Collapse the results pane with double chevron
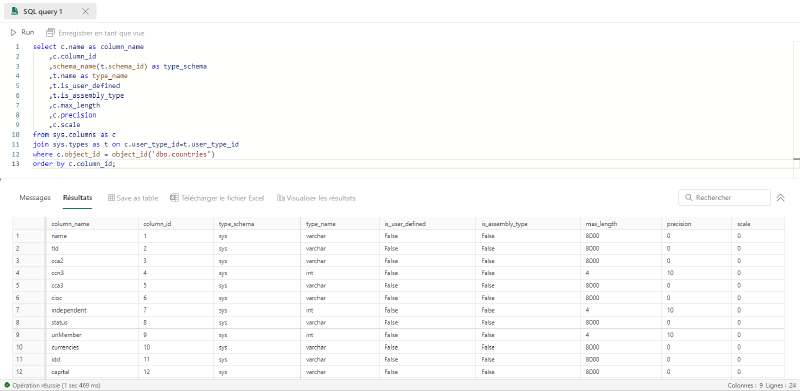The height and width of the screenshot is (391, 800). tap(780, 198)
